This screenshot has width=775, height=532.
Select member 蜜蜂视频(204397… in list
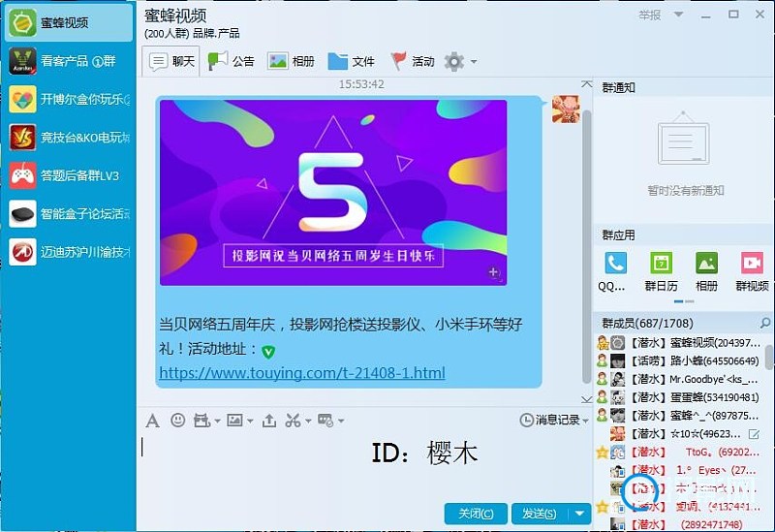tap(679, 343)
